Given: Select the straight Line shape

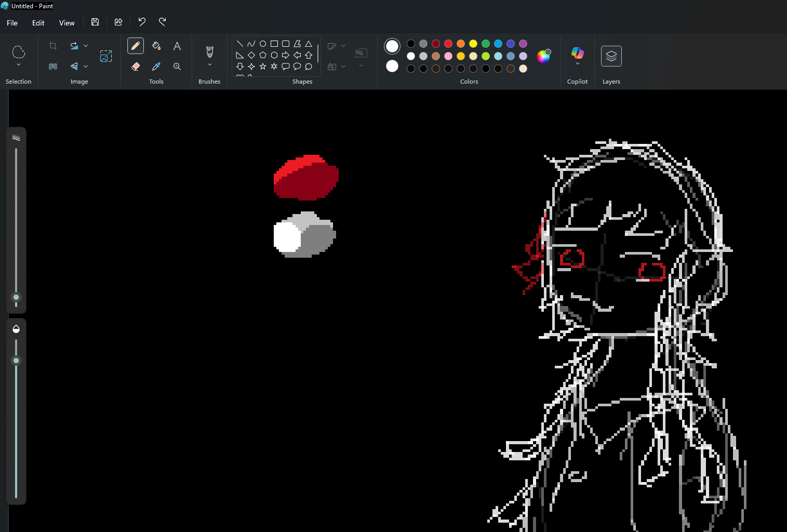Looking at the screenshot, I should pos(240,44).
